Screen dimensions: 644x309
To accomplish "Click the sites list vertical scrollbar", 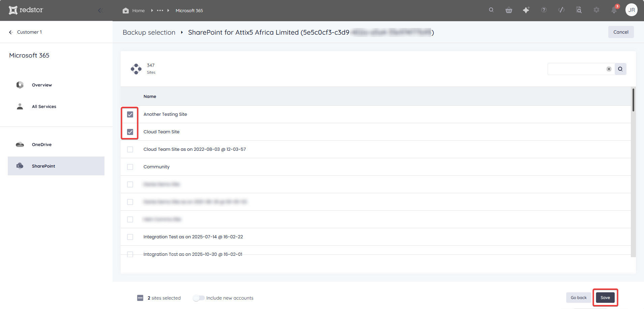I will pos(634,100).
